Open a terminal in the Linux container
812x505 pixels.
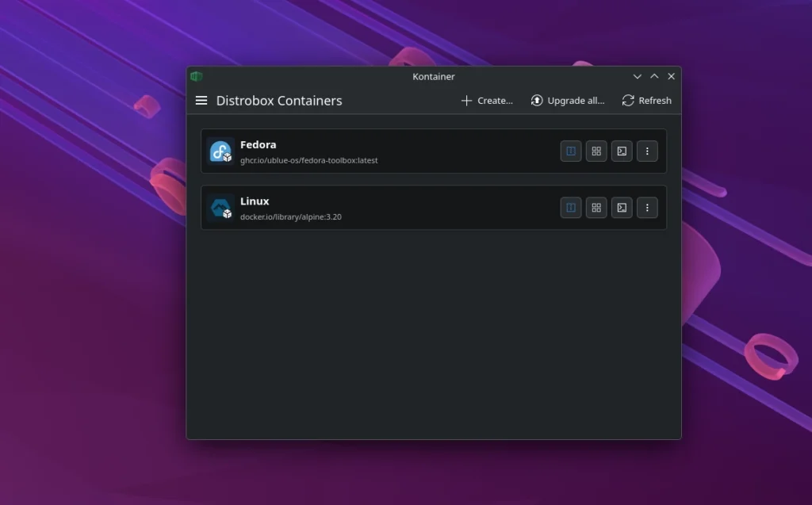[622, 208]
